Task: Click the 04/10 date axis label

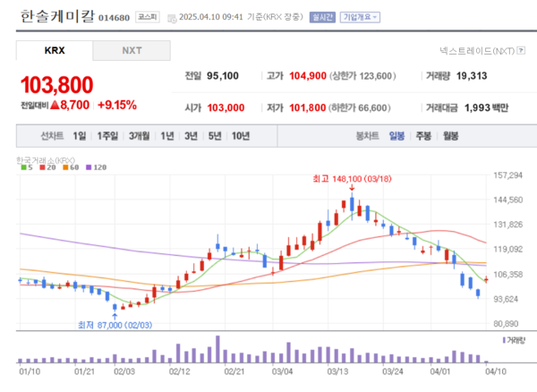Action: [x=496, y=371]
